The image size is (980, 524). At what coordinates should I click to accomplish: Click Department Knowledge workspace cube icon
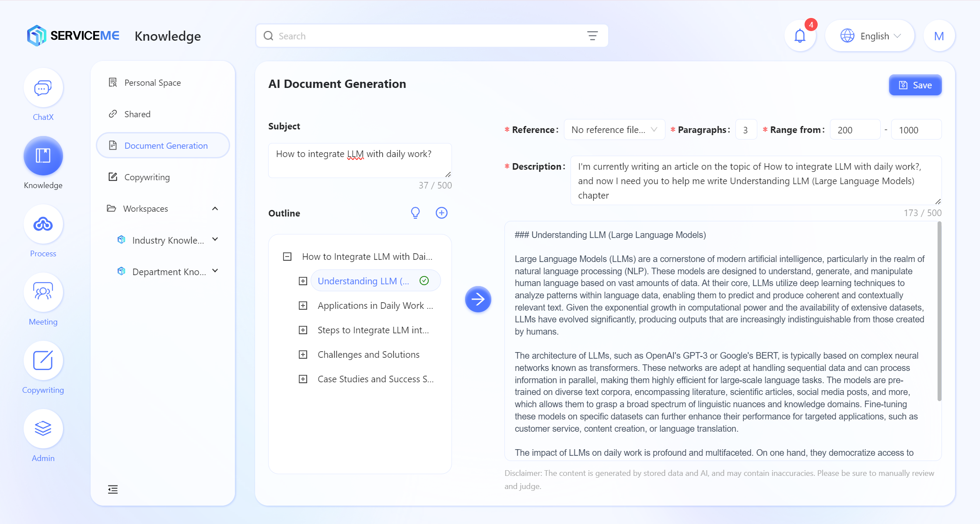[x=121, y=271]
